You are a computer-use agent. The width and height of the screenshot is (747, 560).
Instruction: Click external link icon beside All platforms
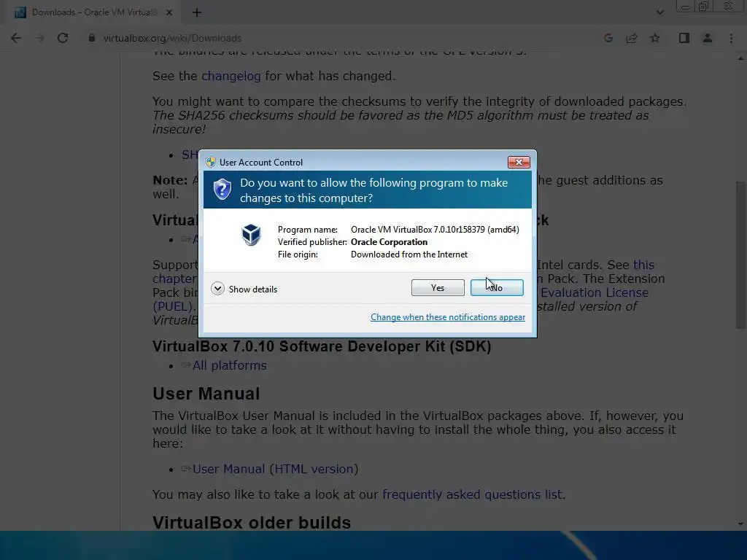186,366
